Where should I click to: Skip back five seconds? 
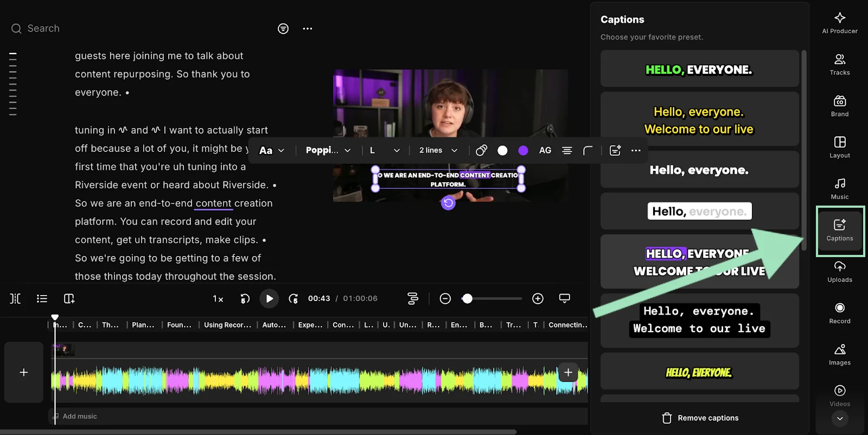pyautogui.click(x=245, y=298)
